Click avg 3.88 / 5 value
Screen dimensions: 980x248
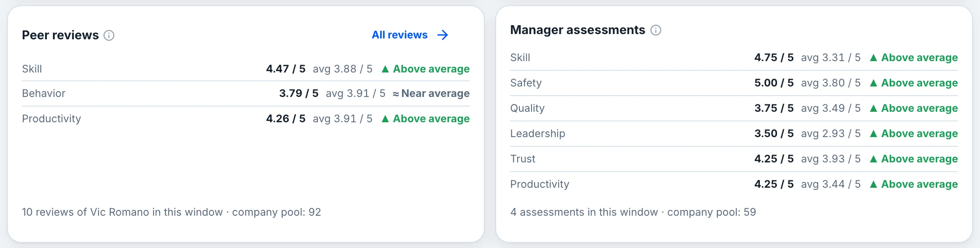click(343, 69)
